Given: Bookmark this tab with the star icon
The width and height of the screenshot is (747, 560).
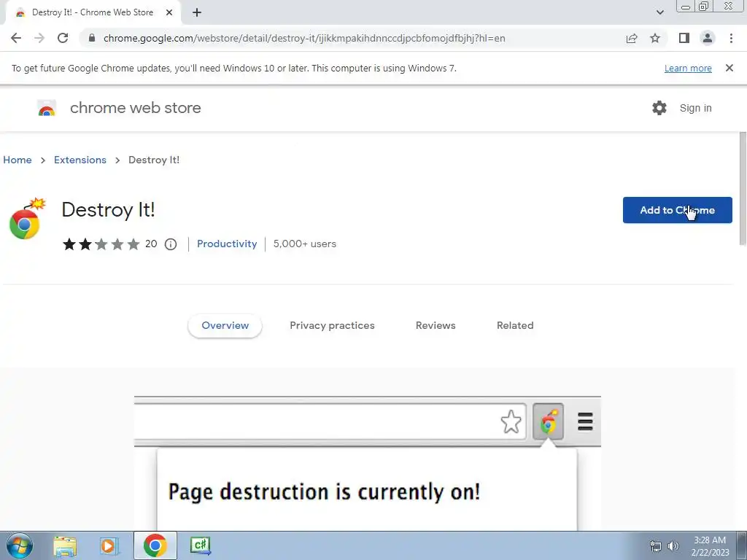Looking at the screenshot, I should point(655,38).
